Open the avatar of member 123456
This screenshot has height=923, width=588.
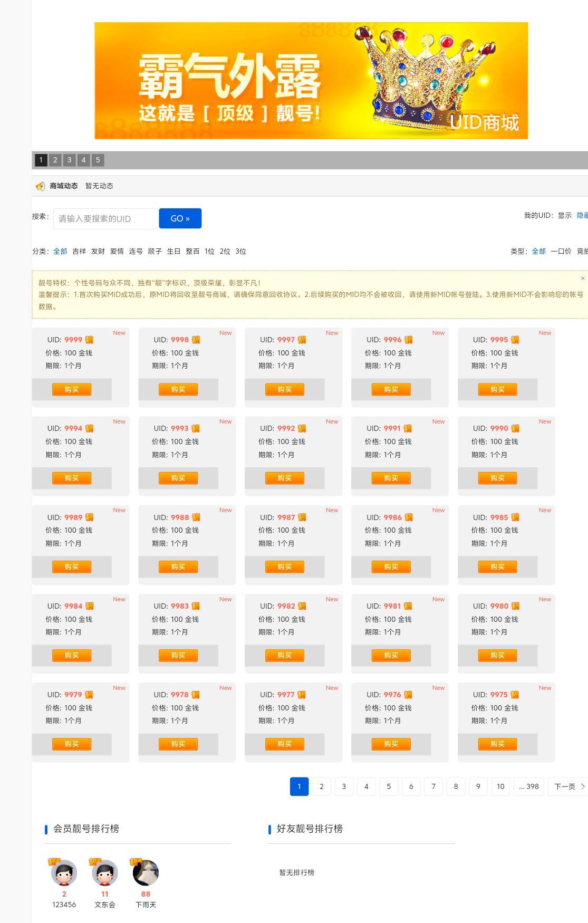pos(64,873)
